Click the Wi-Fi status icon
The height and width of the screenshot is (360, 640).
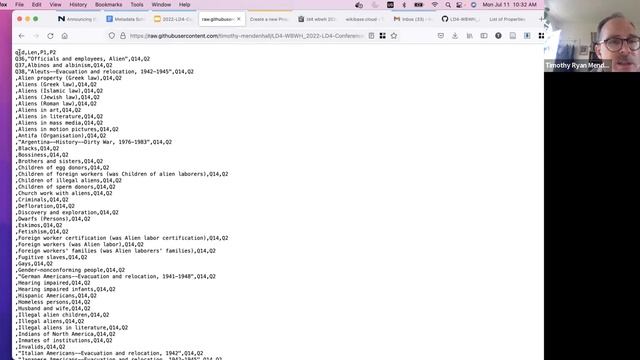tap(435, 4)
